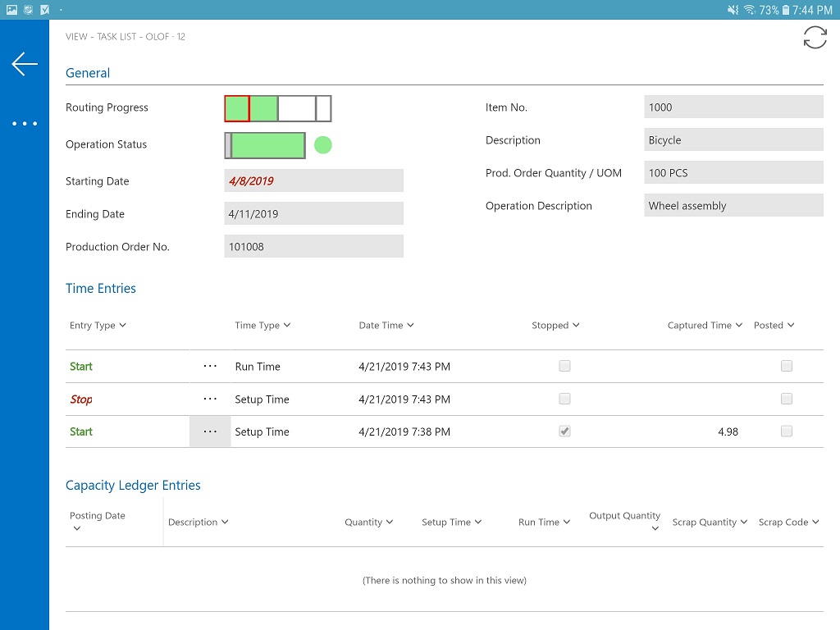Image resolution: width=840 pixels, height=630 pixels.
Task: Tap the gallery notification icon in status bar
Action: pyautogui.click(x=11, y=10)
